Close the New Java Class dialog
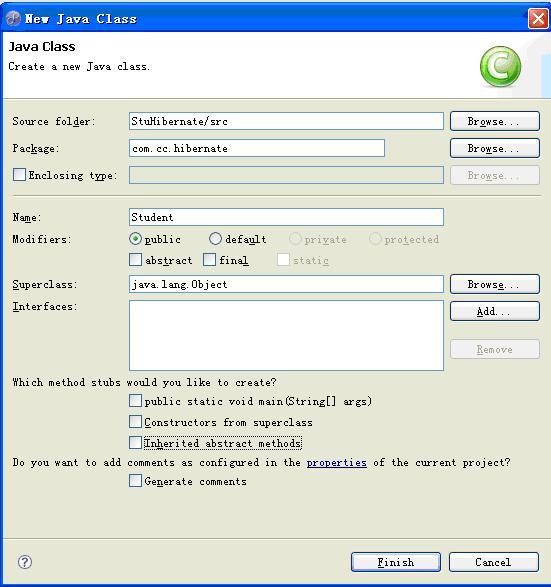Image resolution: width=551 pixels, height=587 pixels. (538, 18)
